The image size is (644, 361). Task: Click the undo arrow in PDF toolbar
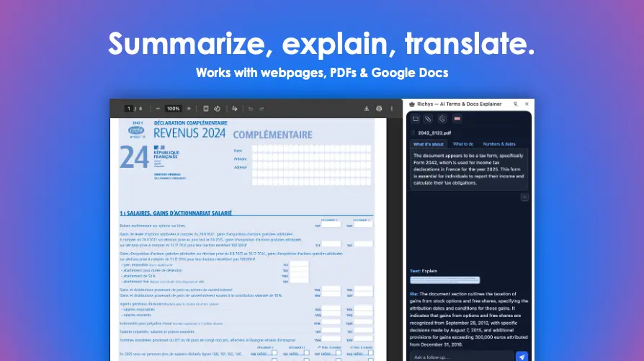pos(251,109)
